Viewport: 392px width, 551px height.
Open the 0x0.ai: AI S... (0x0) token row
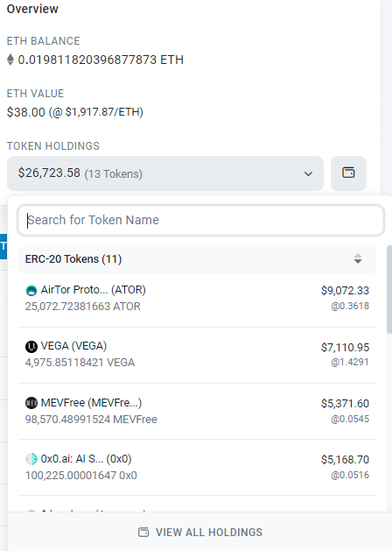point(197,467)
